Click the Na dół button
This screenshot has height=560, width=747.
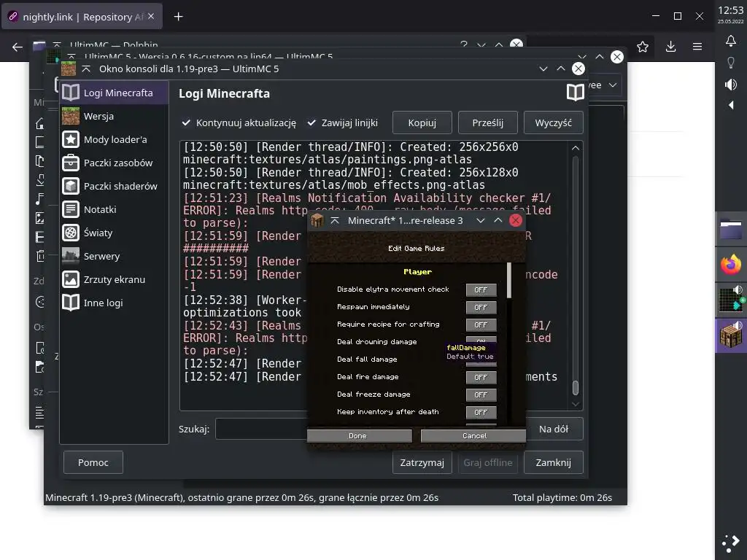coord(554,429)
